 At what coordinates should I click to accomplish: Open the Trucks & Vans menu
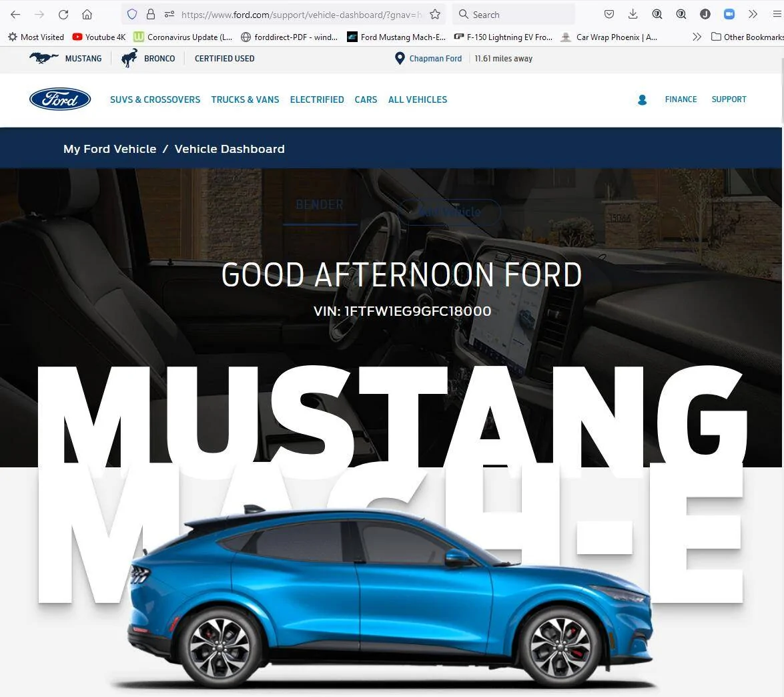pos(245,99)
